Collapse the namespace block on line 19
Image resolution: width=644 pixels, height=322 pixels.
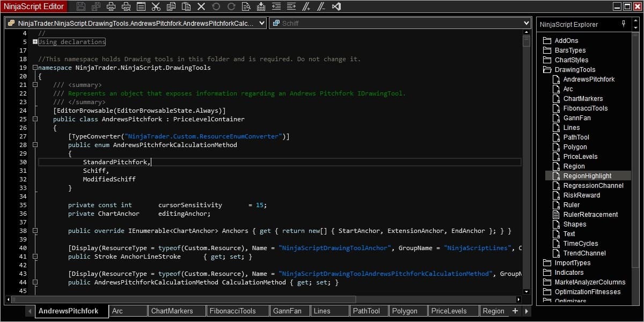tap(35, 68)
